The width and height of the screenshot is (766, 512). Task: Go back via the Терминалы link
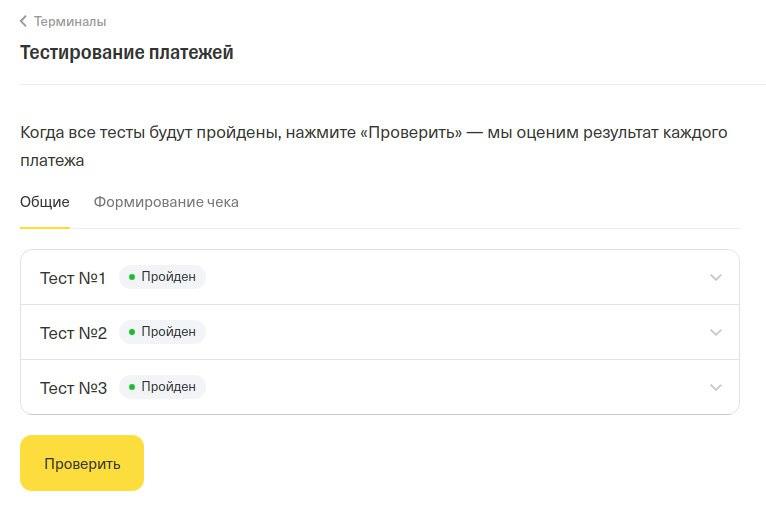point(70,21)
